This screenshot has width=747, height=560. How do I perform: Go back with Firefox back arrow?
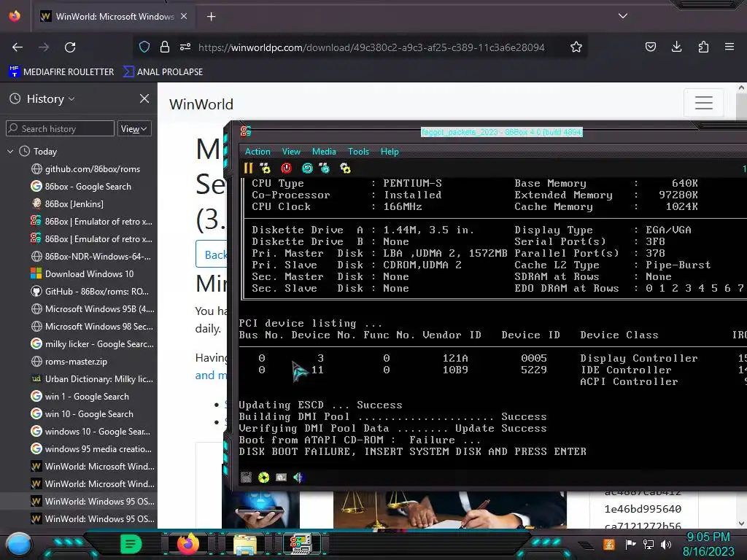[x=18, y=47]
